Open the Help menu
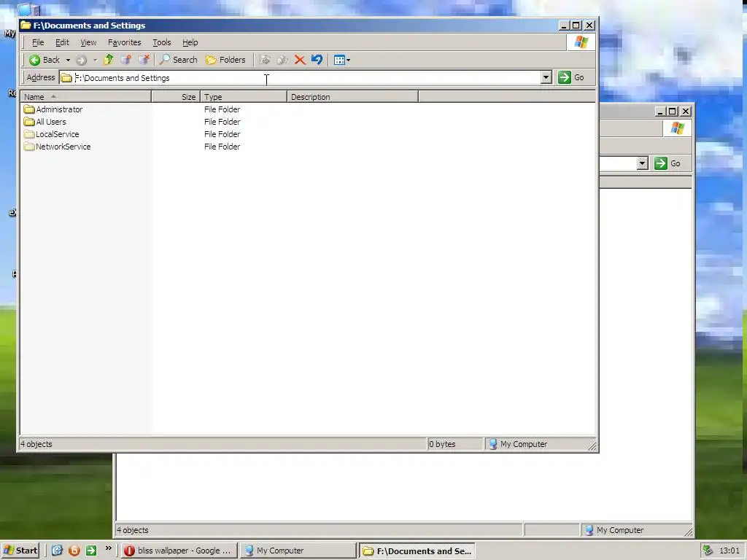Viewport: 747px width, 560px height. [190, 42]
